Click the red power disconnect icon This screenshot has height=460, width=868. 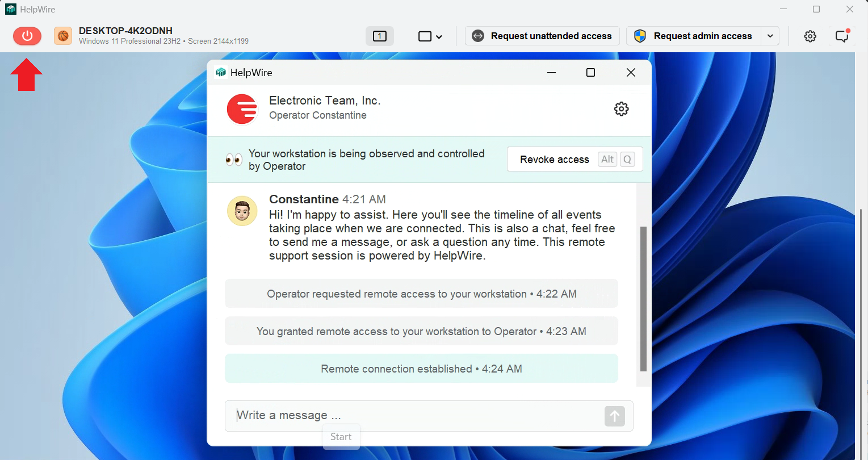(27, 36)
